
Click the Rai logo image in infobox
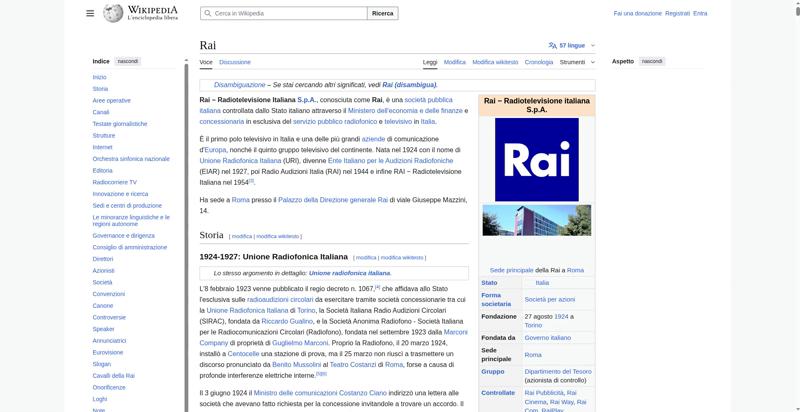coord(537,159)
